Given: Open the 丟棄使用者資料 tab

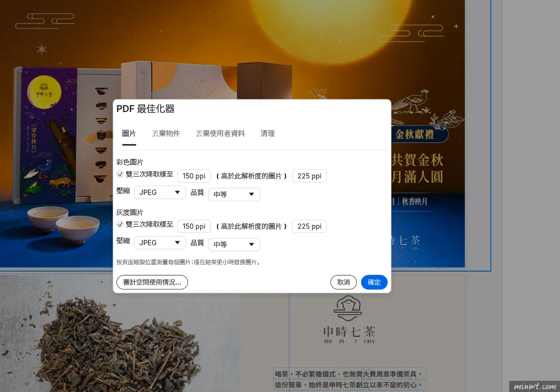Looking at the screenshot, I should pos(220,133).
